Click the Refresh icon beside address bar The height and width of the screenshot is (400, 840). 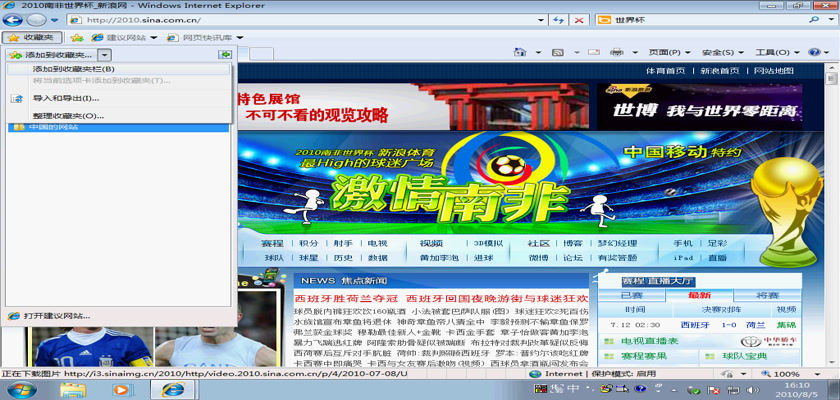click(x=560, y=19)
